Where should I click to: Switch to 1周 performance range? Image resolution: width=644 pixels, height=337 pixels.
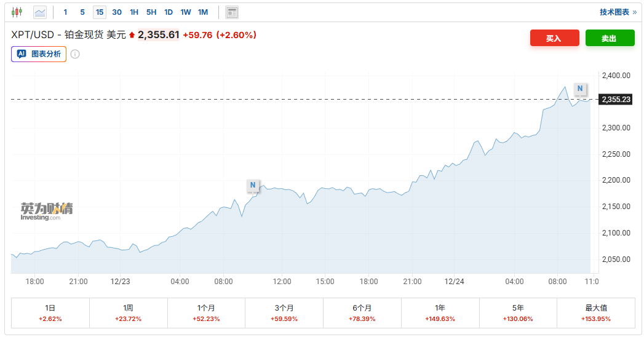[x=128, y=312]
